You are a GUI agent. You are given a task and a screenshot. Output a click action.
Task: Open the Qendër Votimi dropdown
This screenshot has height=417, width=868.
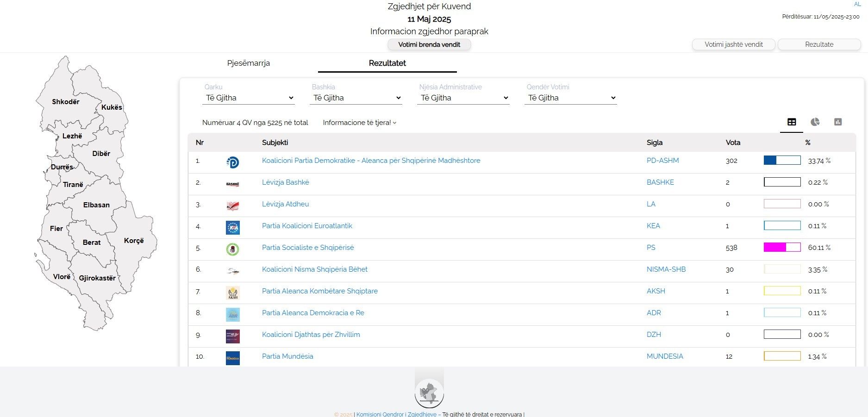tap(571, 98)
